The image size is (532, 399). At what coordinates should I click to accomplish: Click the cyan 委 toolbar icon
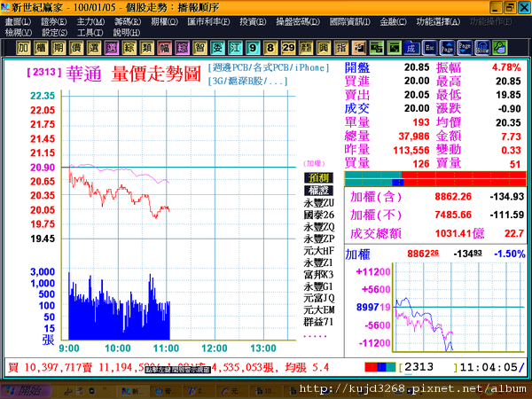pyautogui.click(x=217, y=48)
